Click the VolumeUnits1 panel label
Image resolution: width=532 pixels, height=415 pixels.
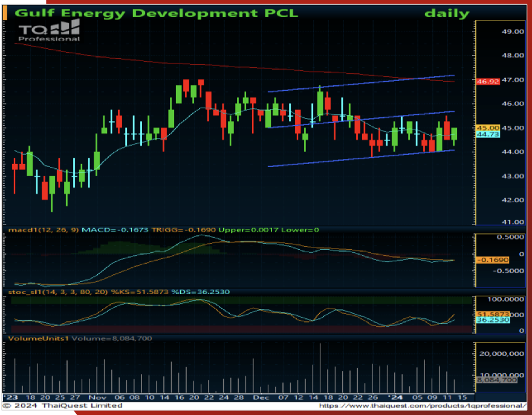click(38, 339)
